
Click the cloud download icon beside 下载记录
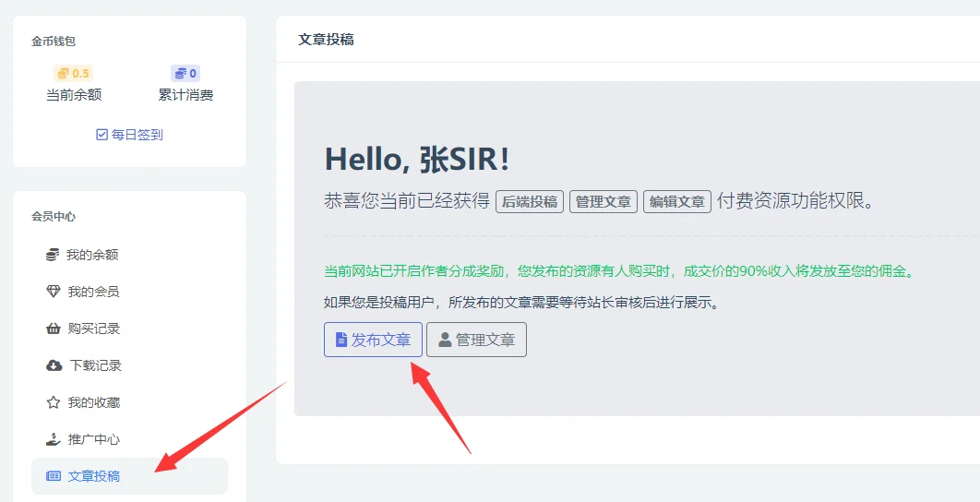[54, 365]
